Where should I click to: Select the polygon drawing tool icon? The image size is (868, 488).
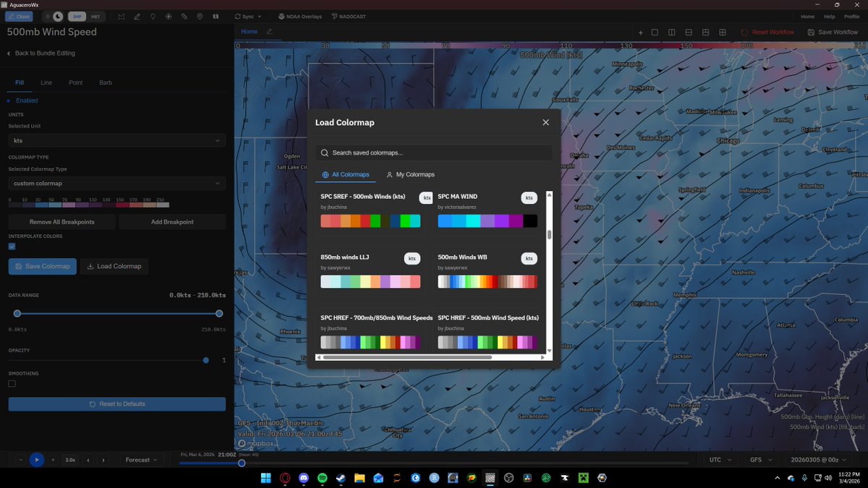(x=121, y=16)
